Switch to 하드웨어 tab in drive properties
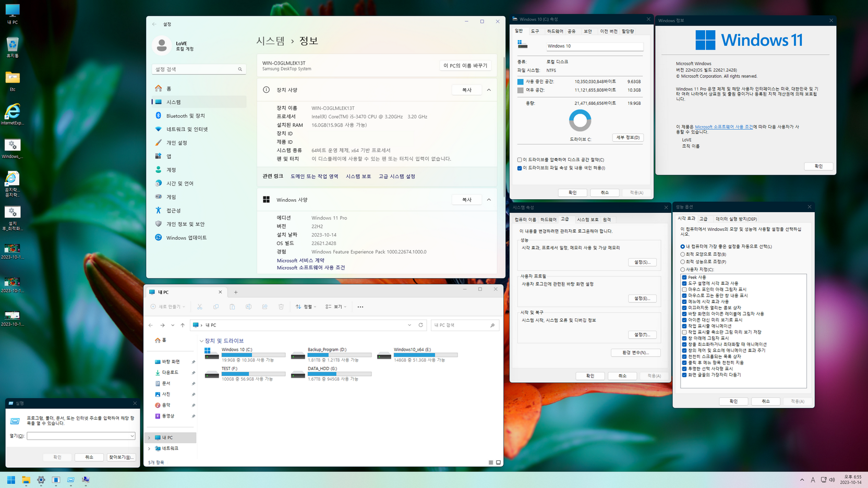This screenshot has height=488, width=868. click(x=555, y=31)
